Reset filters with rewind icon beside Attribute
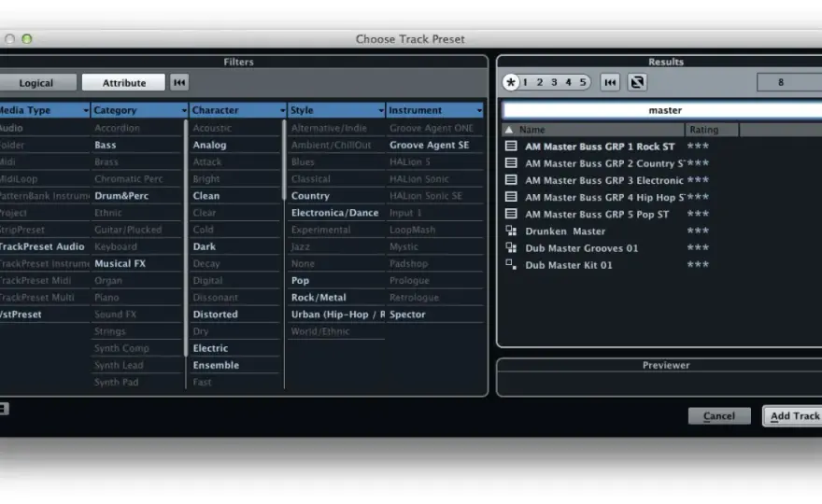The height and width of the screenshot is (504, 822). tap(179, 82)
